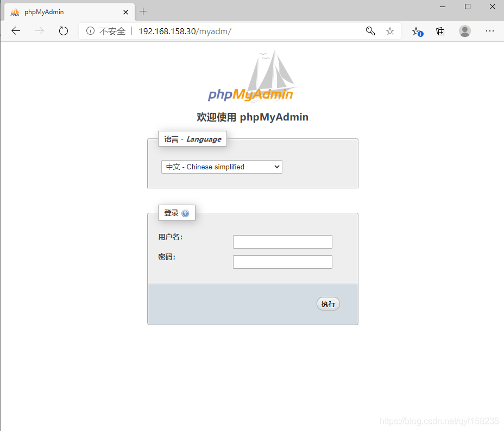The width and height of the screenshot is (504, 431).
Task: Click the 登录 legend text
Action: tap(171, 213)
